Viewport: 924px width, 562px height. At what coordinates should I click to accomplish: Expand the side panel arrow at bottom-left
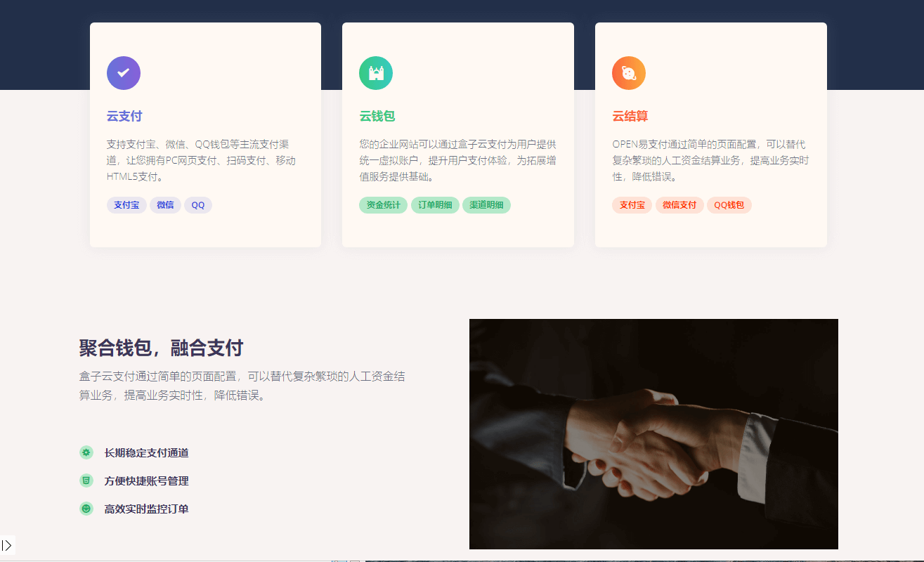click(7, 545)
